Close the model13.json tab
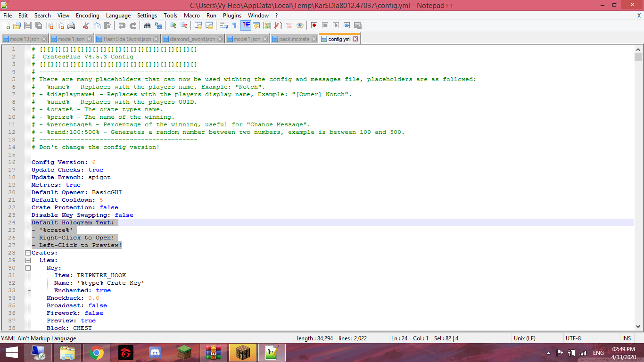 coord(44,39)
